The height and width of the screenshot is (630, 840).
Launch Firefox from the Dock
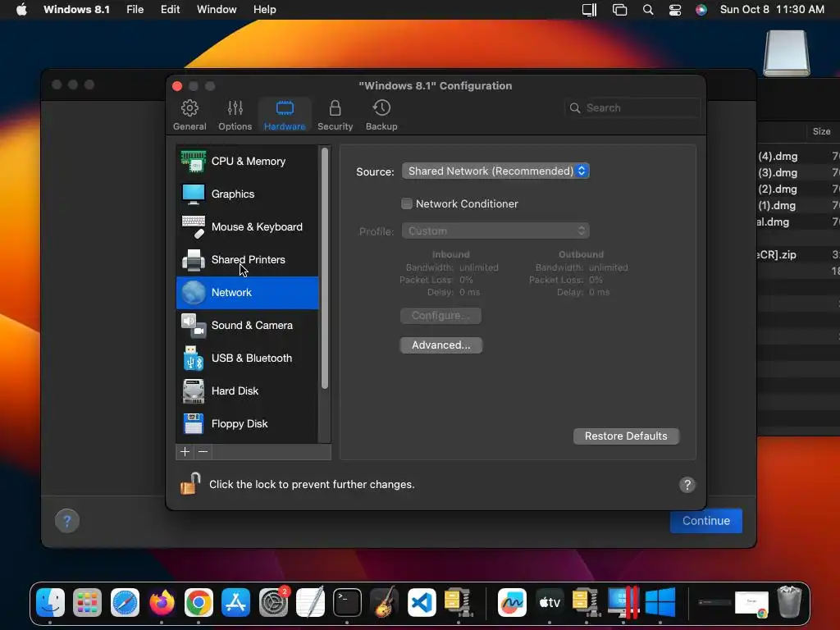(x=162, y=603)
